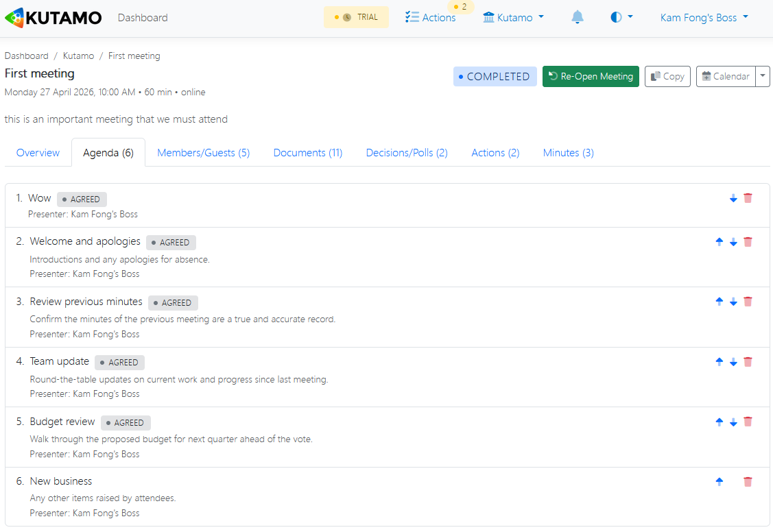
Task: Click the 'Budget review' title
Action: point(62,422)
